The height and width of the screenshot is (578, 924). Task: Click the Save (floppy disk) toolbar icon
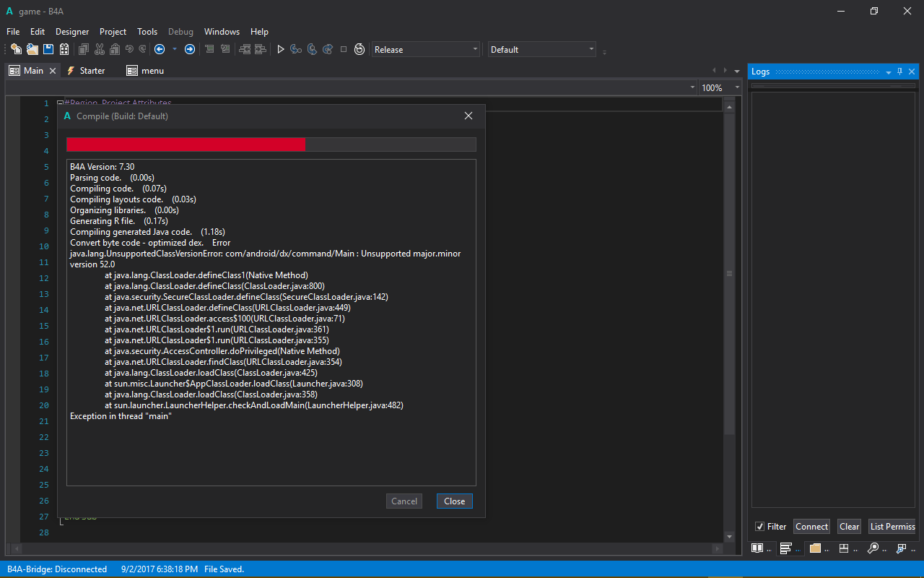click(x=48, y=49)
